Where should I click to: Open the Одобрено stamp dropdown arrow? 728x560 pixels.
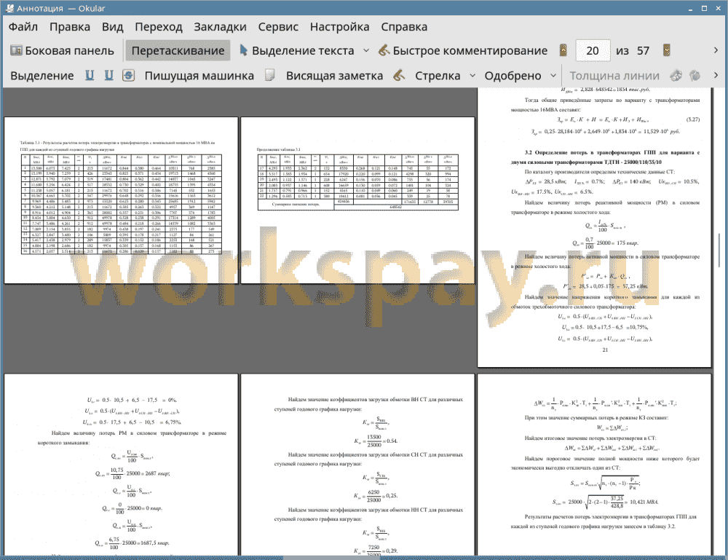[x=553, y=76]
